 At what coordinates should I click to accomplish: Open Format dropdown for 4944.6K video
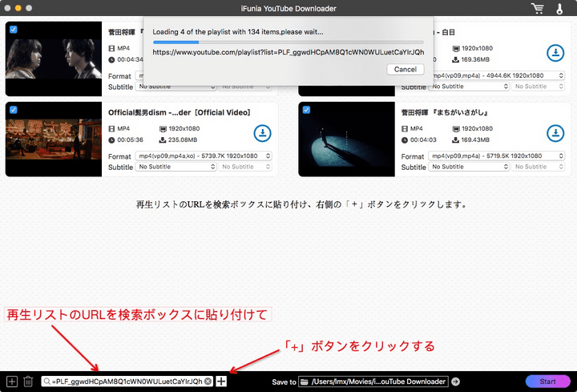point(498,75)
